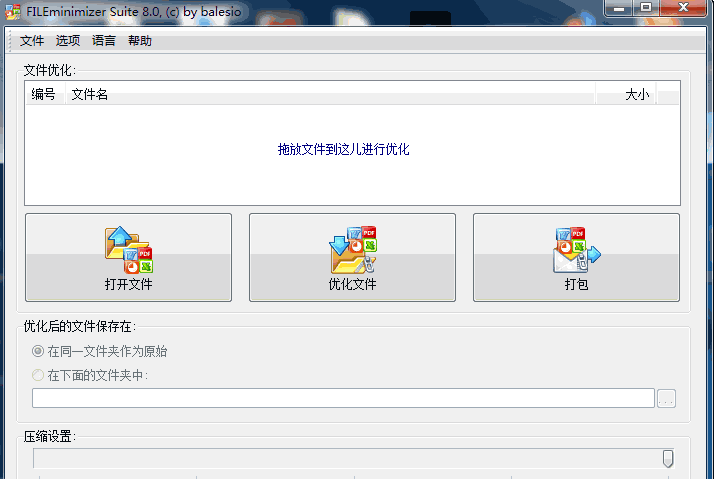Click the browse folder '...' button
The image size is (714, 479).
[666, 399]
